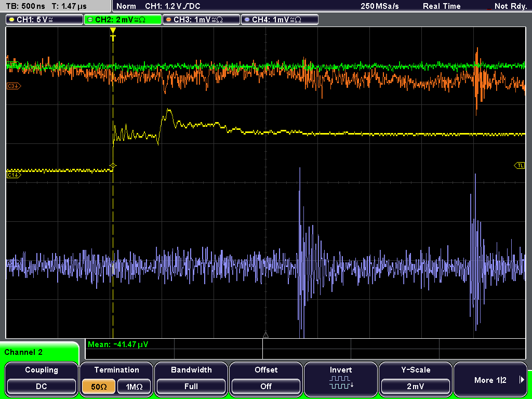532x399 pixels.
Task: Click the Mean: -41.47 µV measurement
Action: (x=118, y=344)
